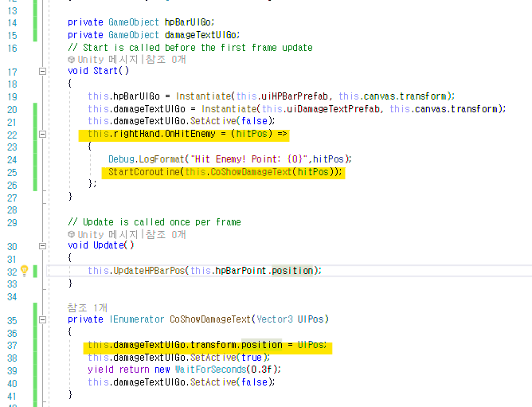Viewport: 532px width, 407px height.
Task: Open '참조 0개' CodeLens above Start()
Action: pos(166,60)
